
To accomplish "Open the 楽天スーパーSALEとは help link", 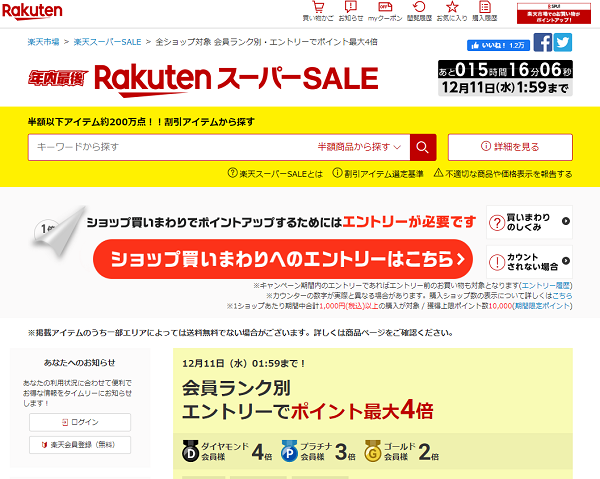I will (275, 174).
